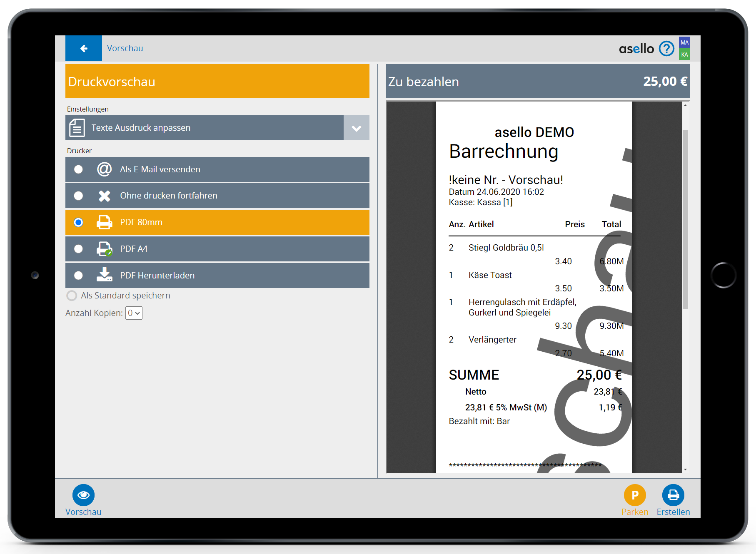This screenshot has width=756, height=554.
Task: Click the scroll down arrow of preview
Action: 685,470
